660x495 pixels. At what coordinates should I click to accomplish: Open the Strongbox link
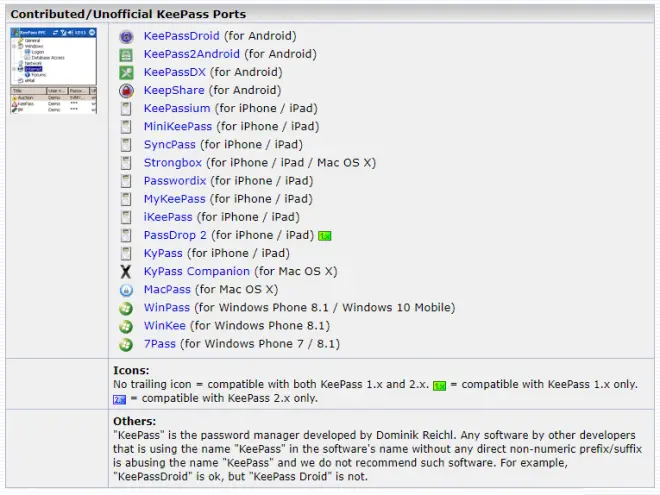[x=173, y=162]
